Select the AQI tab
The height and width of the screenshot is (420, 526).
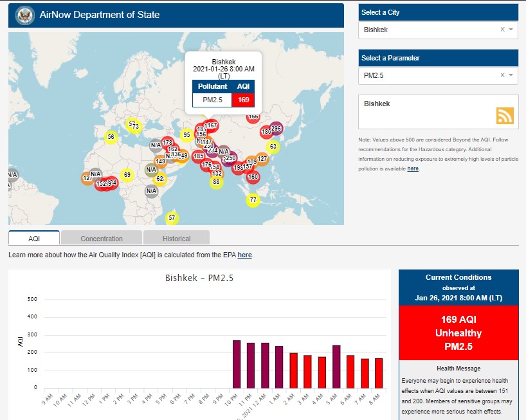(x=34, y=238)
